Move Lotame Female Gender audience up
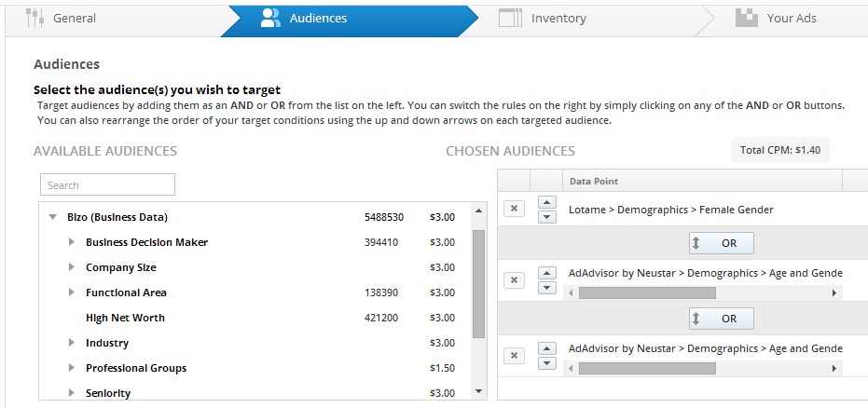Image resolution: width=868 pixels, height=408 pixels. pyautogui.click(x=547, y=202)
